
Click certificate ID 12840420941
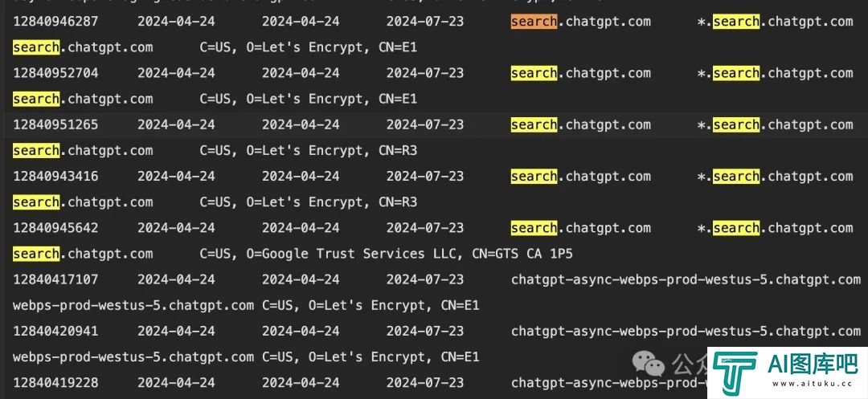55,331
